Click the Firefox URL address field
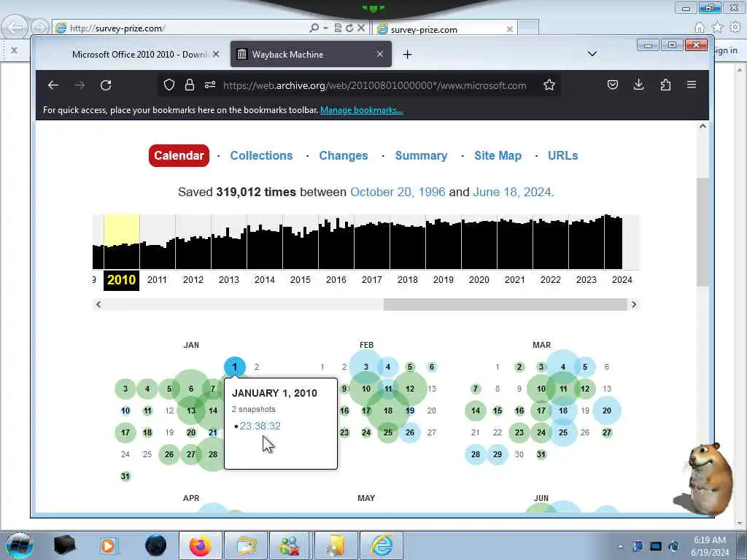This screenshot has width=747, height=560. point(374,85)
